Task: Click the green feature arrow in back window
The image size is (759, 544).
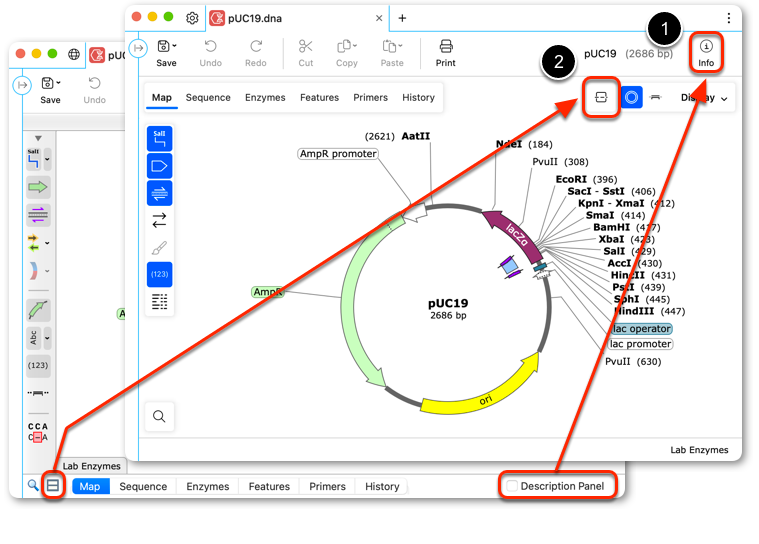Action: coord(38,187)
